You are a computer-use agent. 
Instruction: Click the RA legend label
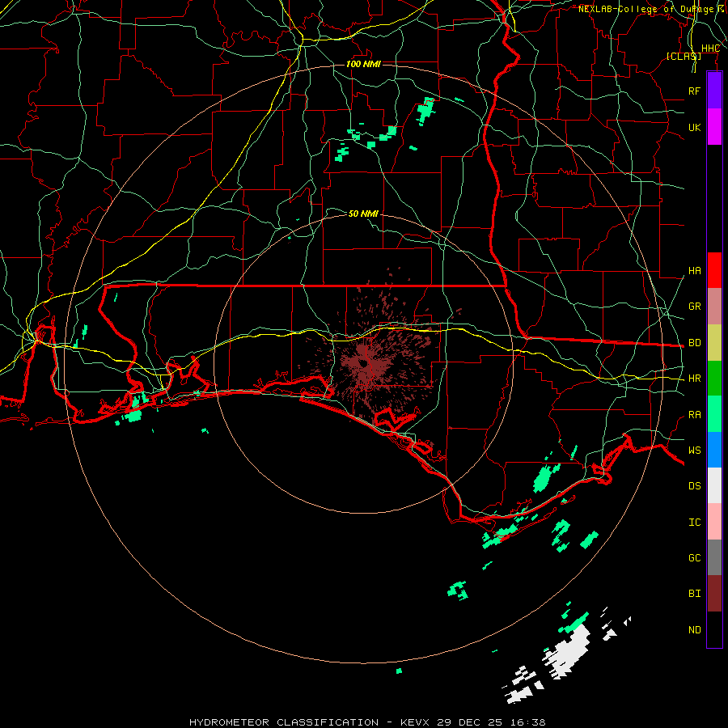tap(694, 415)
